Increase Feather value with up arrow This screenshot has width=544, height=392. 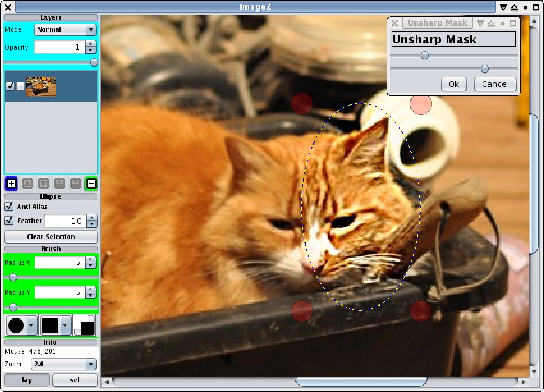point(91,217)
